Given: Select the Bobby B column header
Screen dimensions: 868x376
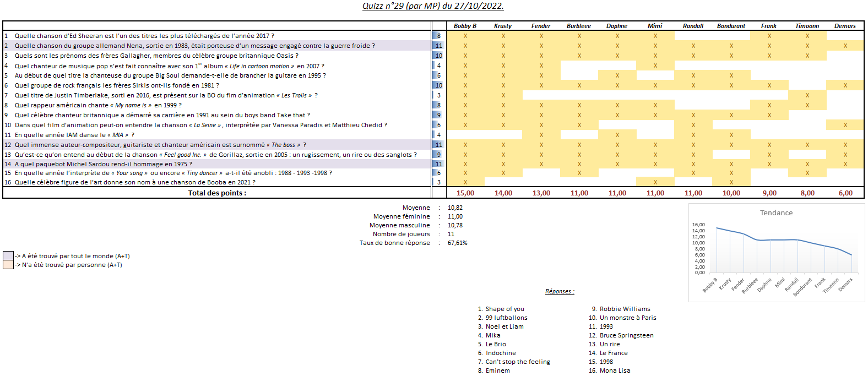Looking at the screenshot, I should pyautogui.click(x=465, y=26).
